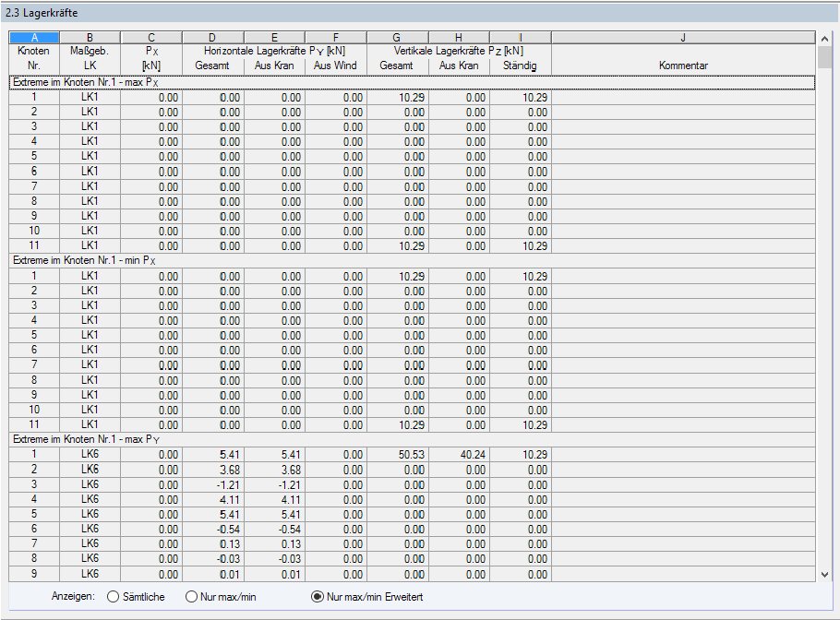Click the scrollbar down arrow
The width and height of the screenshot is (840, 620).
pyautogui.click(x=824, y=575)
